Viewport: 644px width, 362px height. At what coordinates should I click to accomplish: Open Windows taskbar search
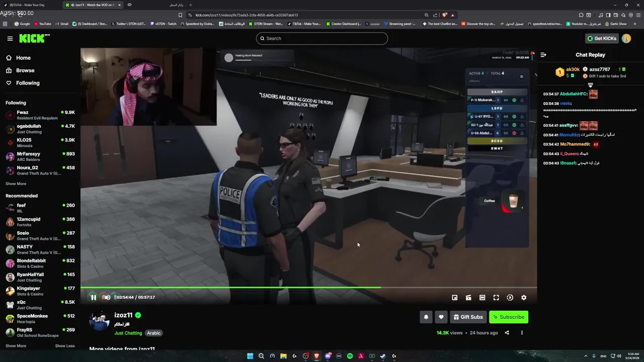261,356
